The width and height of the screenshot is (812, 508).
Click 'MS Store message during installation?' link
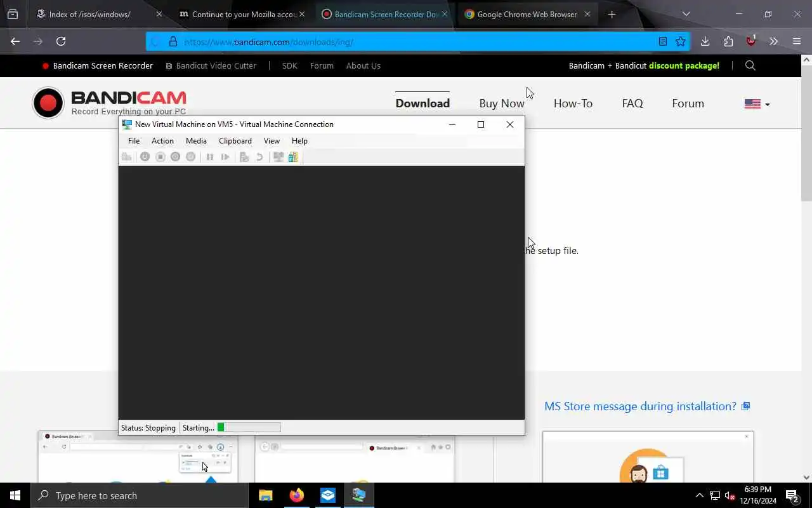click(x=647, y=406)
